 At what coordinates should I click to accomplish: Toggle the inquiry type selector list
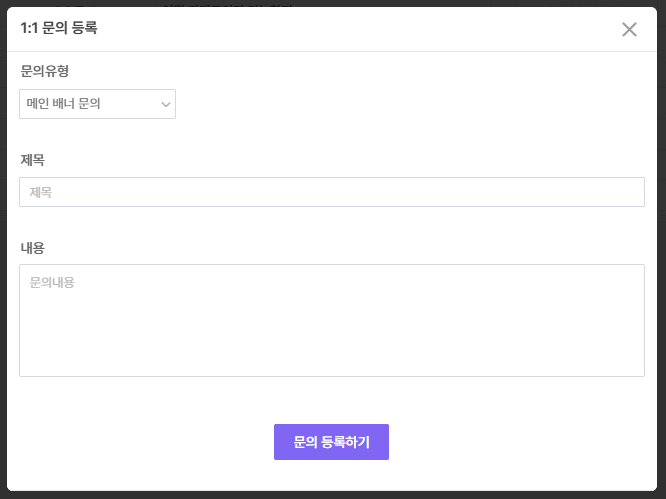(97, 103)
